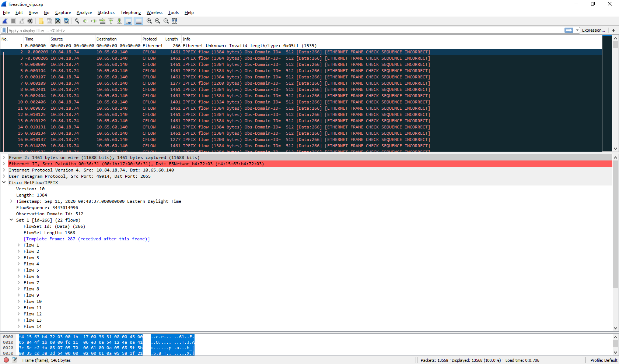619x364 pixels.
Task: Zoom in on packet text
Action: pos(149,21)
